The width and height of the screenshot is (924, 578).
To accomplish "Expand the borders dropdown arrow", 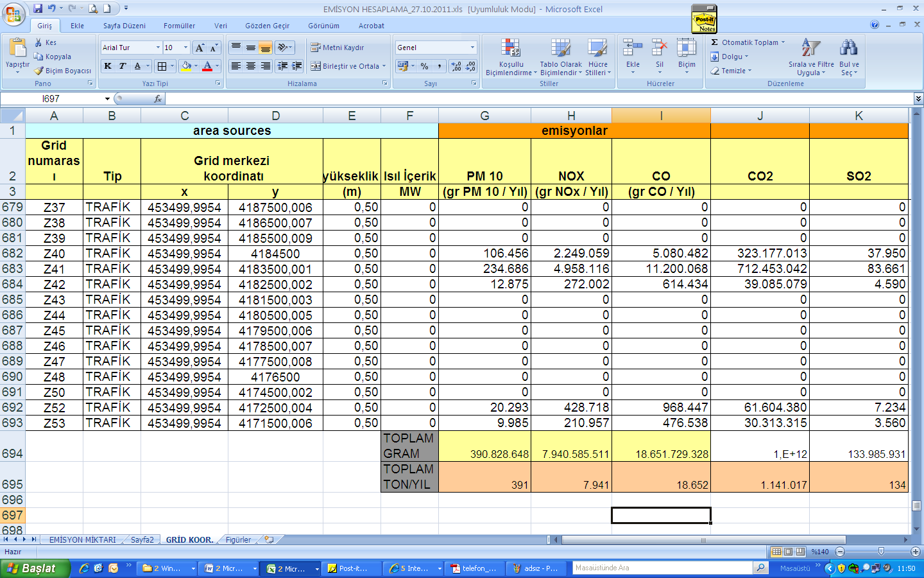I will click(172, 66).
